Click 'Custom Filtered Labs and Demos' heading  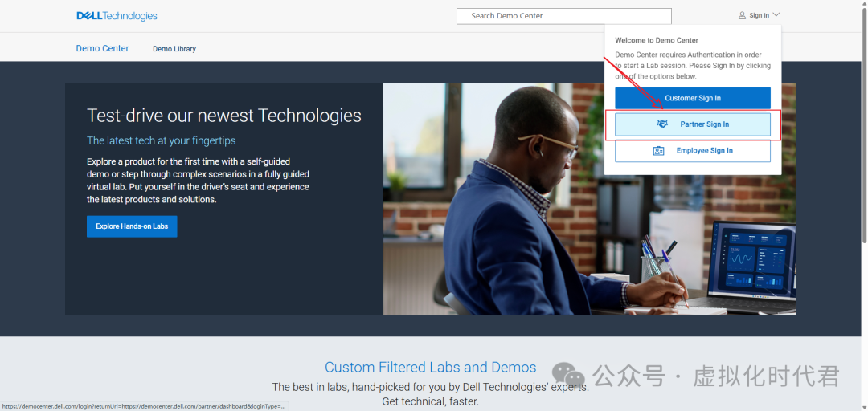point(430,368)
